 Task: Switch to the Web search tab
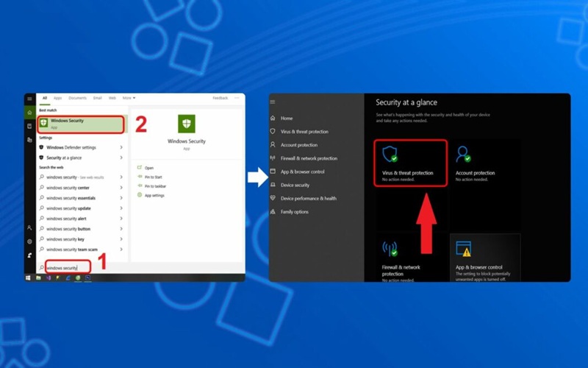112,98
